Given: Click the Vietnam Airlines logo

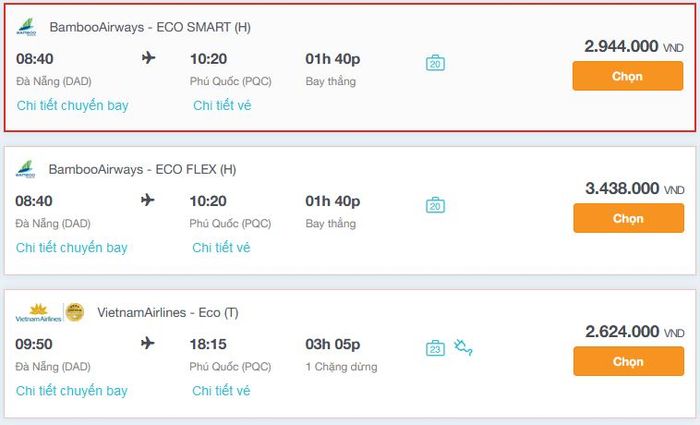Looking at the screenshot, I should coord(38,313).
